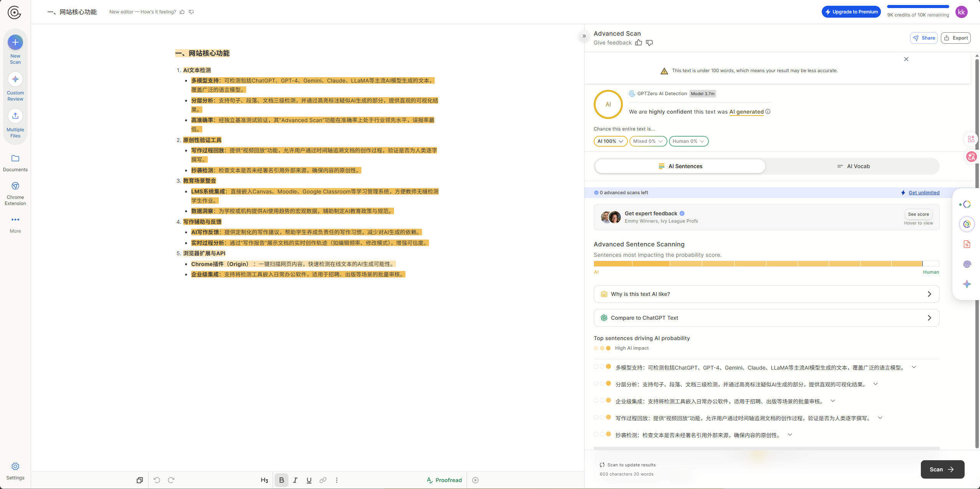Click the green loading circle extension icon
The height and width of the screenshot is (489, 980).
tap(966, 205)
